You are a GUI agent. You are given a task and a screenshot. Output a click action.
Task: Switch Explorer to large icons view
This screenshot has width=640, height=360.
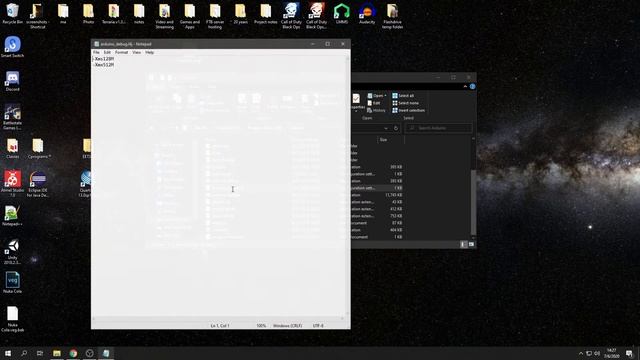point(471,244)
